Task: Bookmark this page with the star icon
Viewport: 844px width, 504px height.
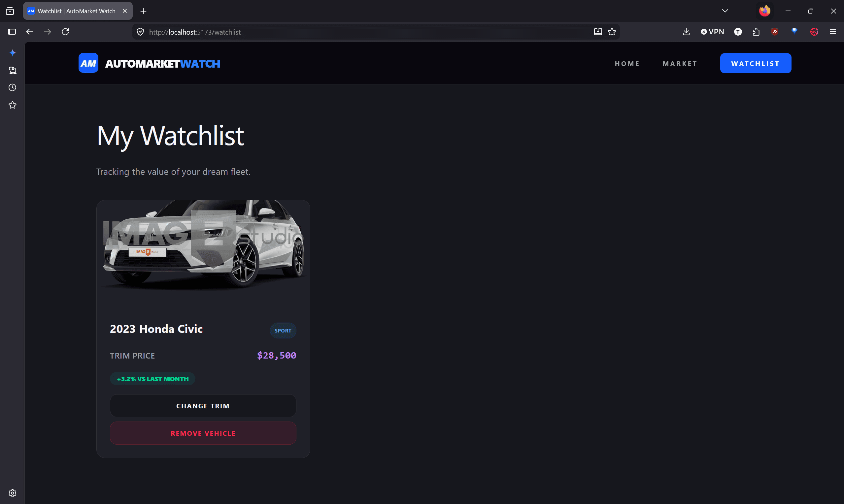Action: (x=612, y=32)
